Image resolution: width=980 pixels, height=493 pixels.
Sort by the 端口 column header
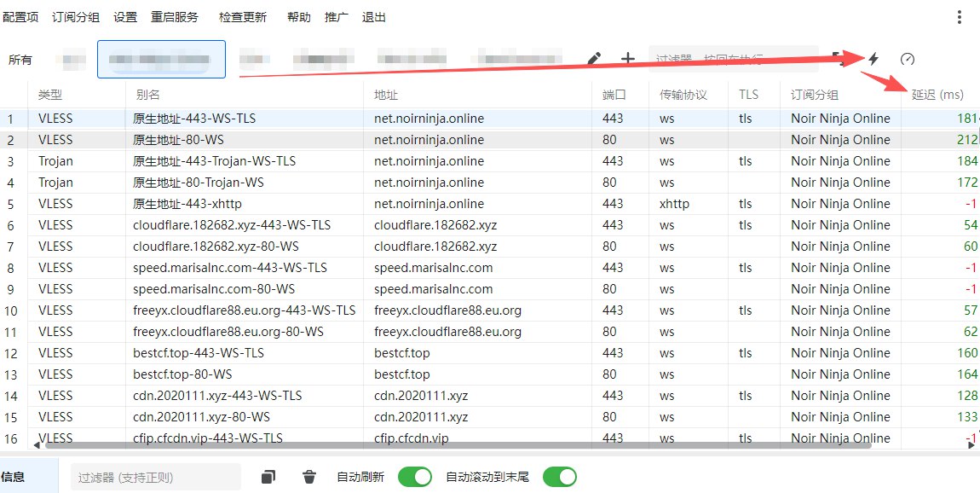(614, 95)
